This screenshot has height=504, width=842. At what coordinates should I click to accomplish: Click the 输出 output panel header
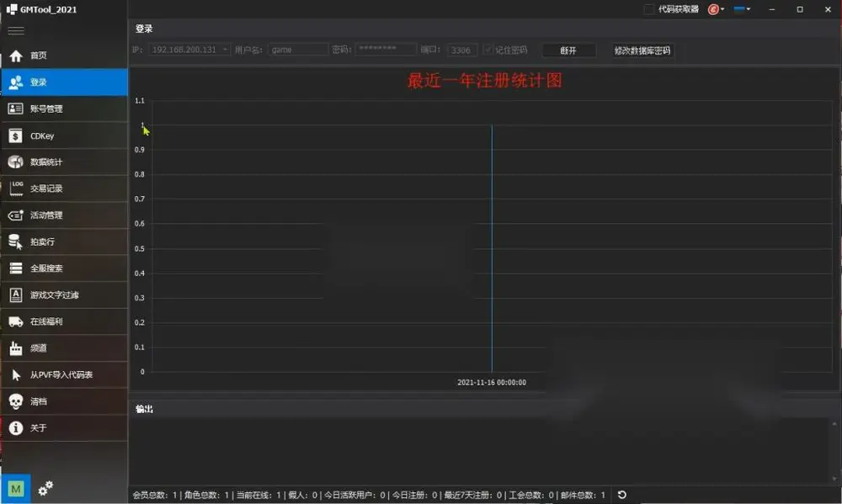(x=144, y=409)
